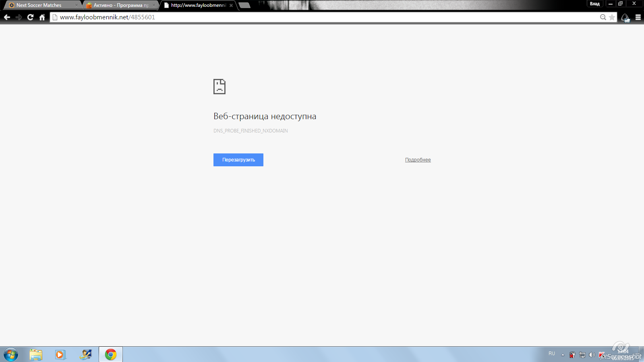644x362 pixels.
Task: Open the network tray icon
Action: click(582, 355)
